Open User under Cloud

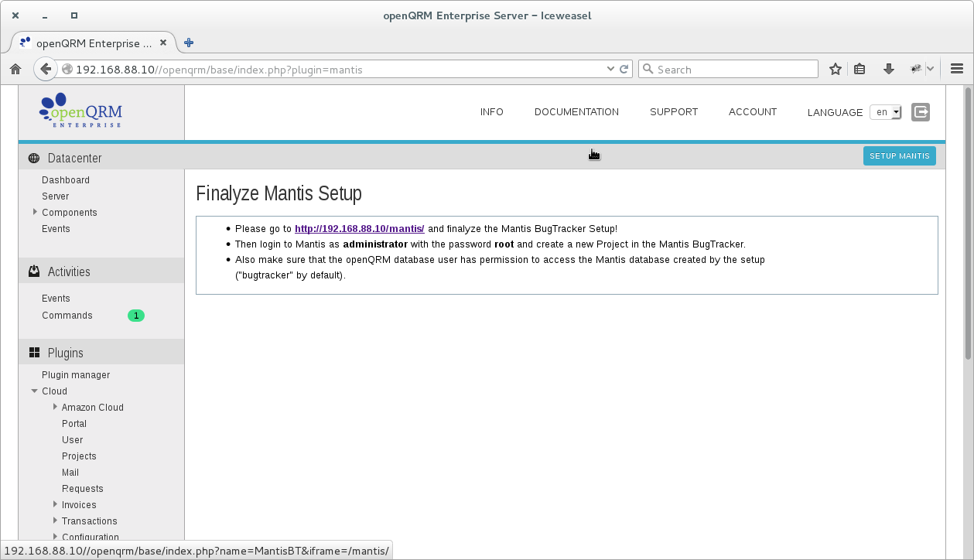pos(73,439)
